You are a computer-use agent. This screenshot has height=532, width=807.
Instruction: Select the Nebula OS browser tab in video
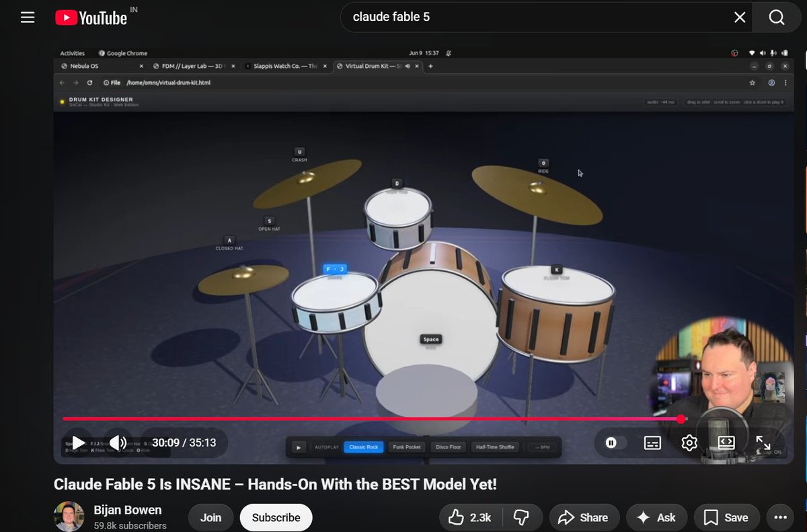101,66
